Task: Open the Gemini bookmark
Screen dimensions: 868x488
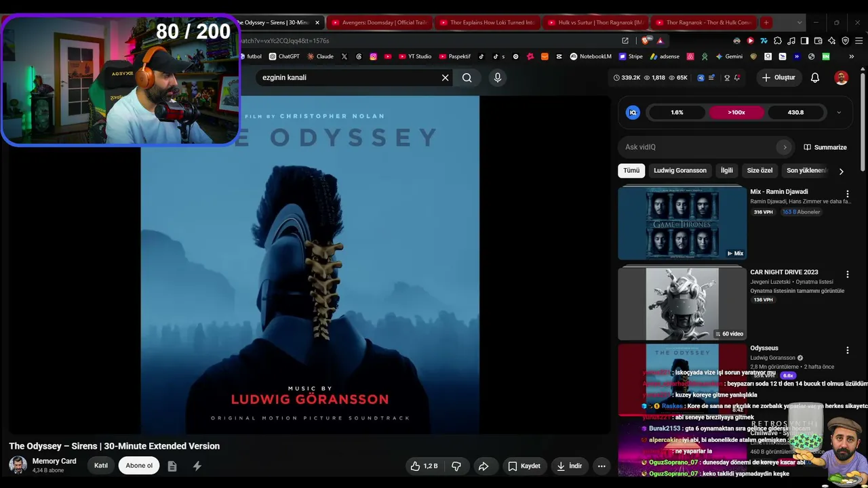Action: tap(730, 57)
